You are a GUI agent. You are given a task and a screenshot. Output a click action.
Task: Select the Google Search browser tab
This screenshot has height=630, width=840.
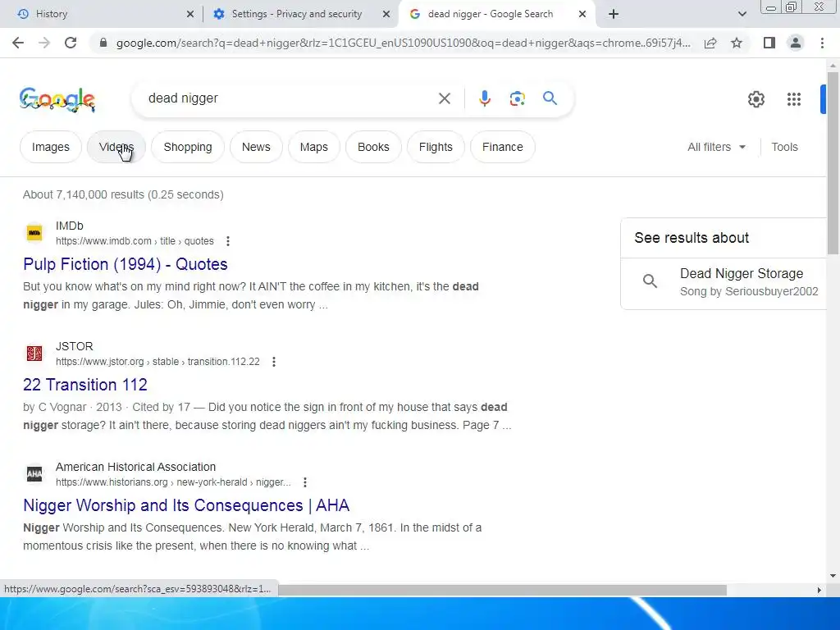pyautogui.click(x=495, y=14)
